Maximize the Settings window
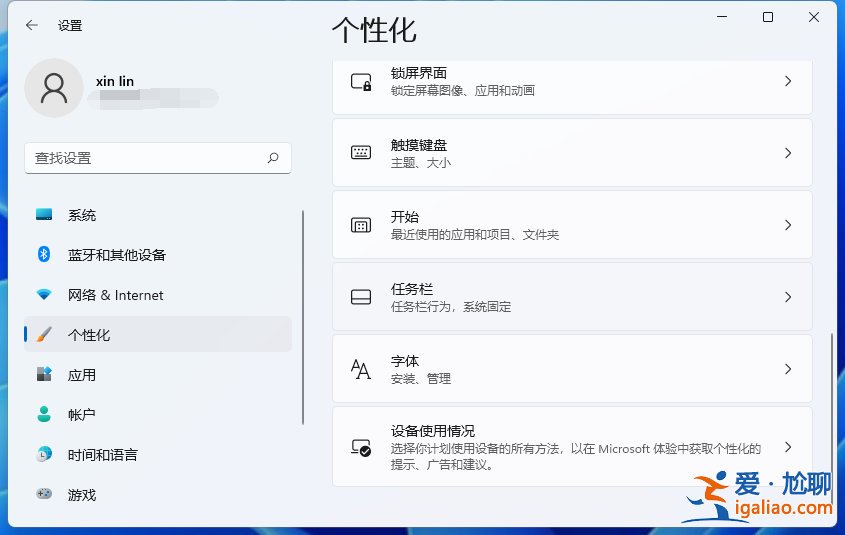Viewport: 845px width, 535px height. tap(768, 17)
